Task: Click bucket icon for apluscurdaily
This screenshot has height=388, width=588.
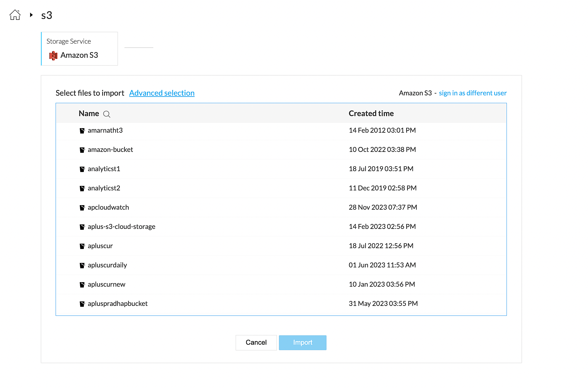Action: coord(82,265)
